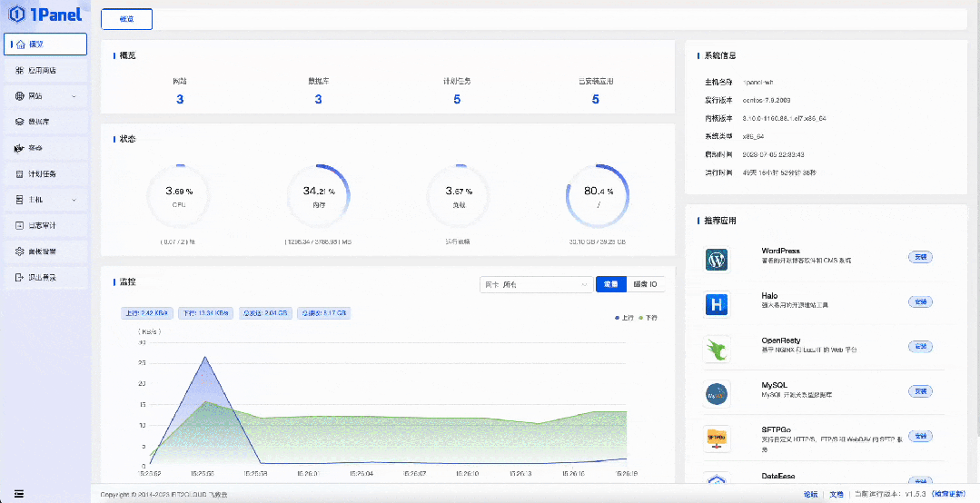Click the 总接收 5.17 GB tag

click(323, 313)
